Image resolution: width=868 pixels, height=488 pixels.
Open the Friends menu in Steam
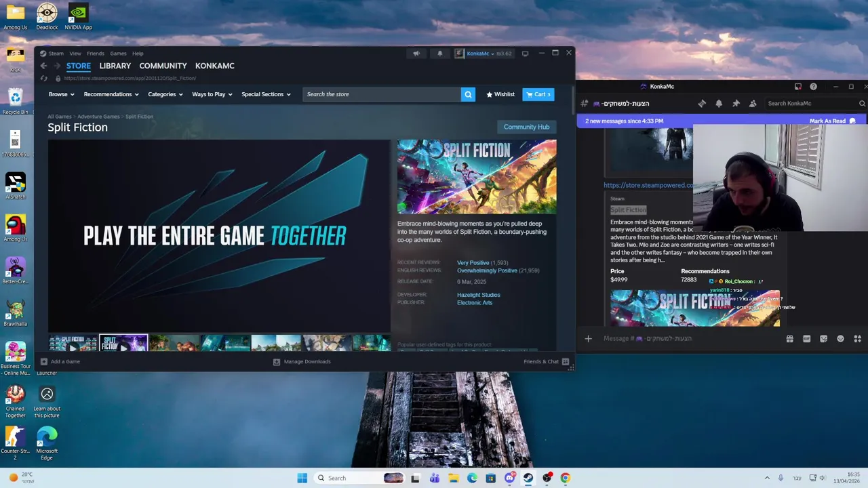[96, 54]
